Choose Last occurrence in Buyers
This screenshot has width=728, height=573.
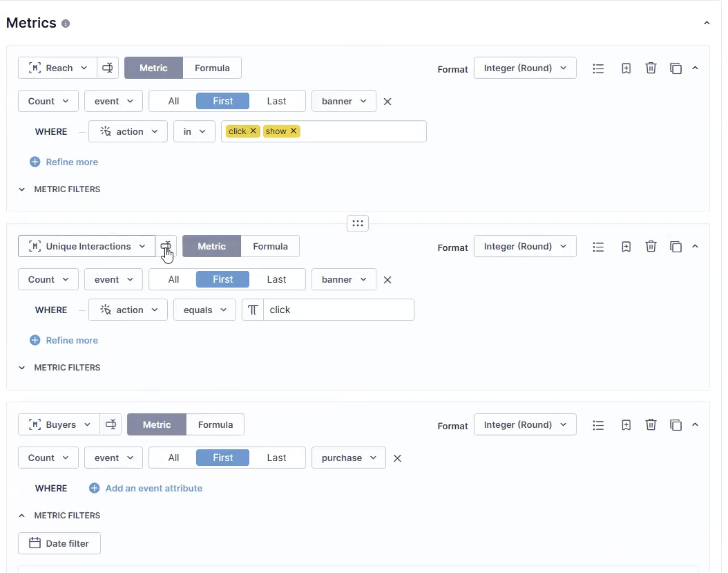(x=276, y=458)
